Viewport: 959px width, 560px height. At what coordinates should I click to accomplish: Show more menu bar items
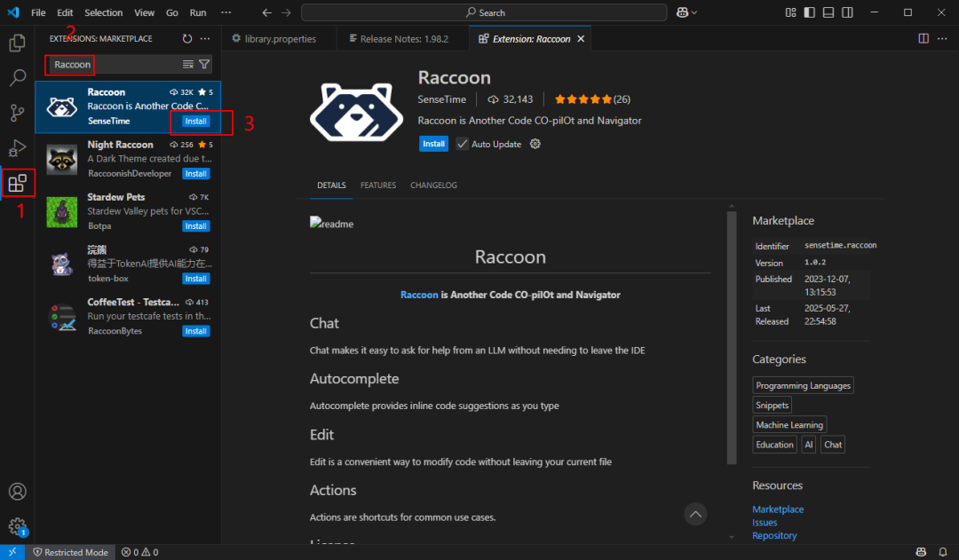(226, 12)
